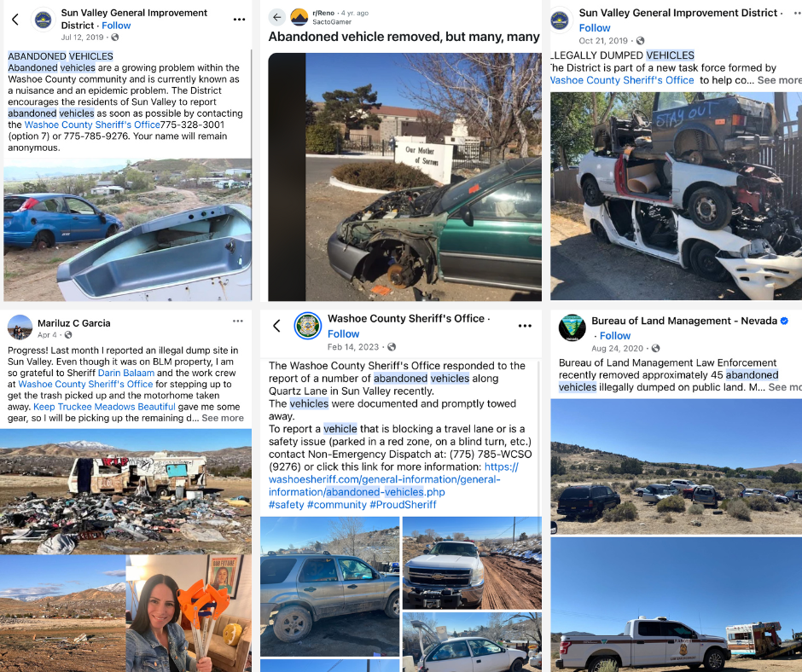
Task: Expand Oct 21, 2019 post with See more
Action: click(779, 80)
